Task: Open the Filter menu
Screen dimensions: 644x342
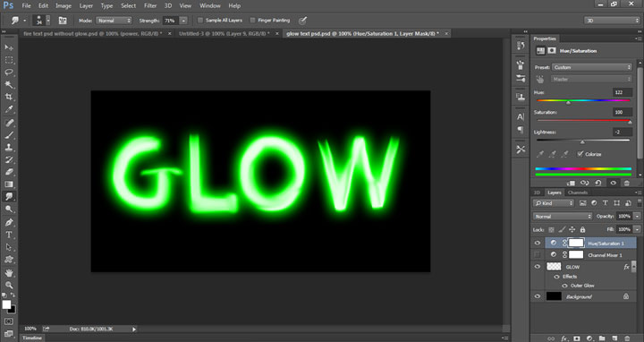Action: (150, 5)
